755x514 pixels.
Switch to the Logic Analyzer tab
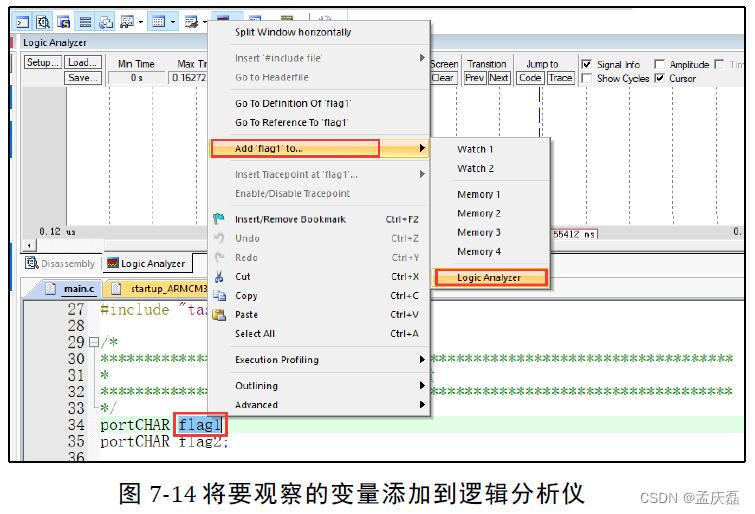pos(147,264)
